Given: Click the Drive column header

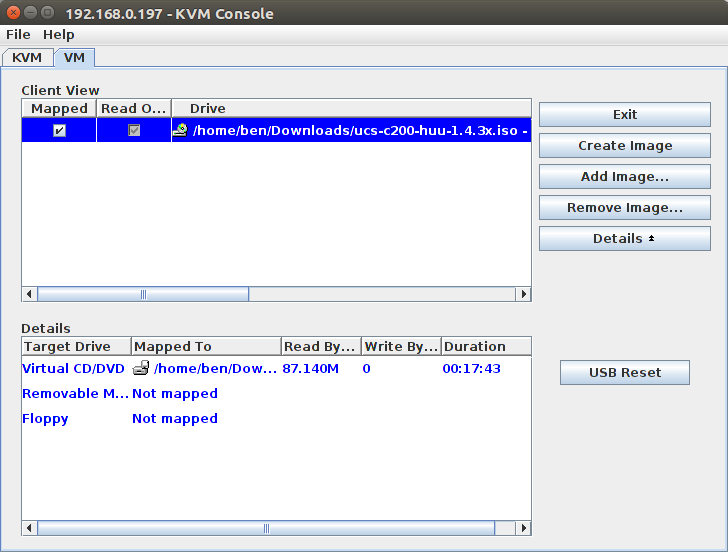Looking at the screenshot, I should 351,108.
